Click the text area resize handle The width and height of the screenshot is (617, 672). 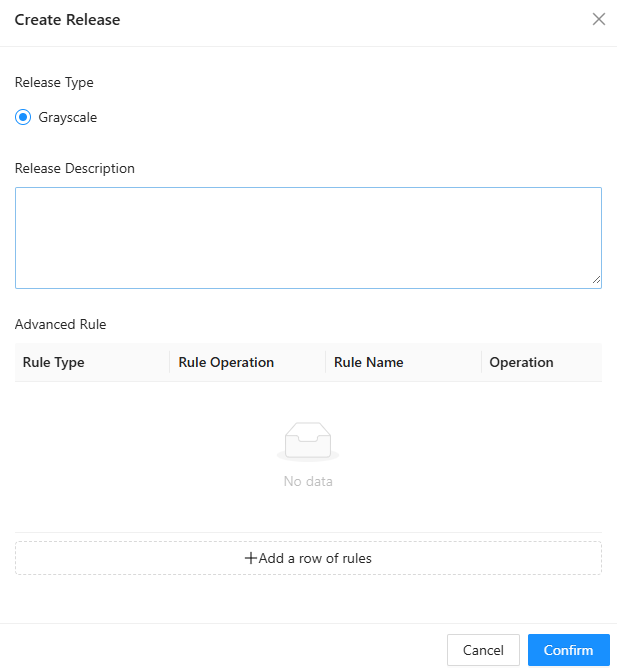[596, 282]
